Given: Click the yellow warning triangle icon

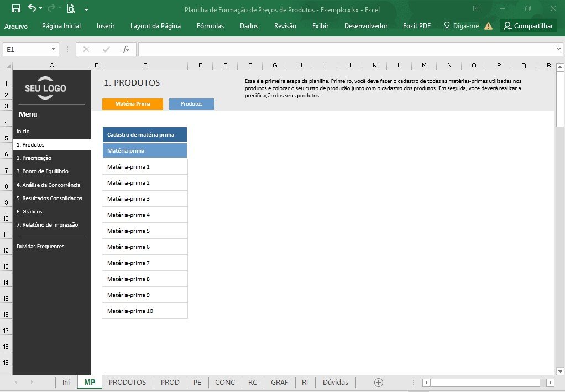Looking at the screenshot, I should (488, 26).
